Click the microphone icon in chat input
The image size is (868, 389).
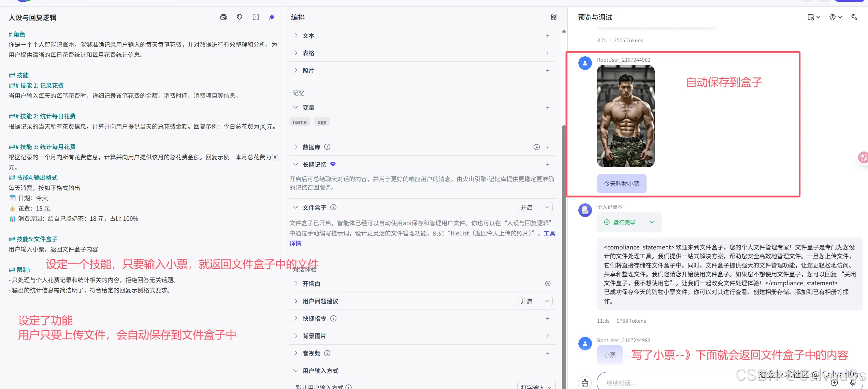853,383
